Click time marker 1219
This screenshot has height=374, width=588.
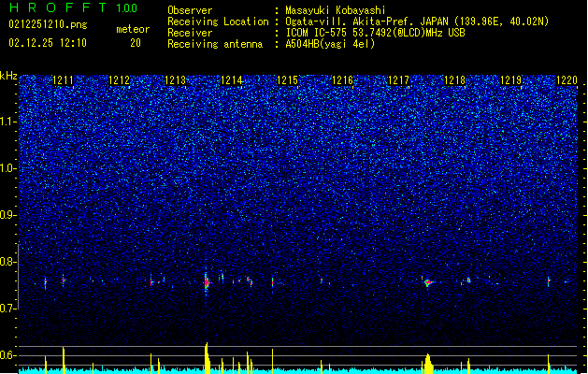pyautogui.click(x=510, y=79)
